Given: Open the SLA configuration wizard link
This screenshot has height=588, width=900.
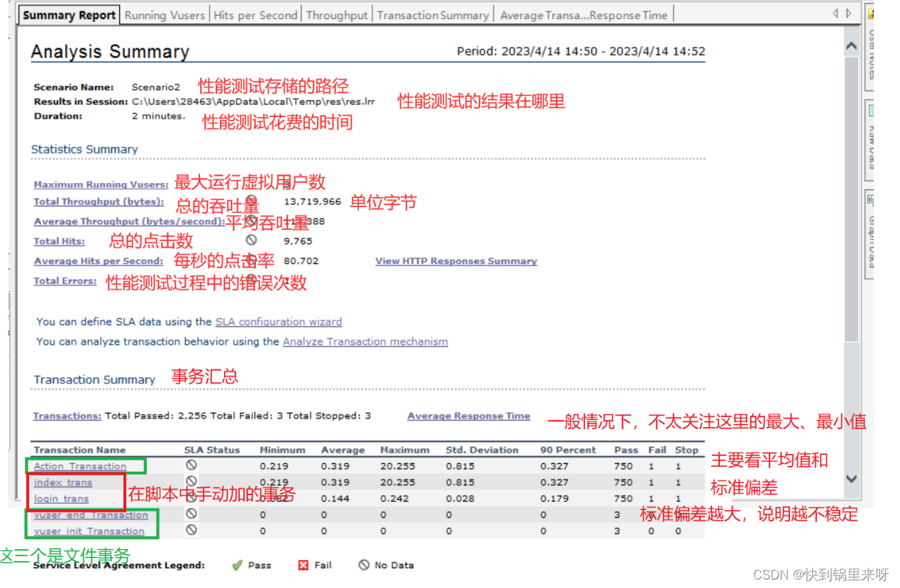Looking at the screenshot, I should tap(279, 322).
